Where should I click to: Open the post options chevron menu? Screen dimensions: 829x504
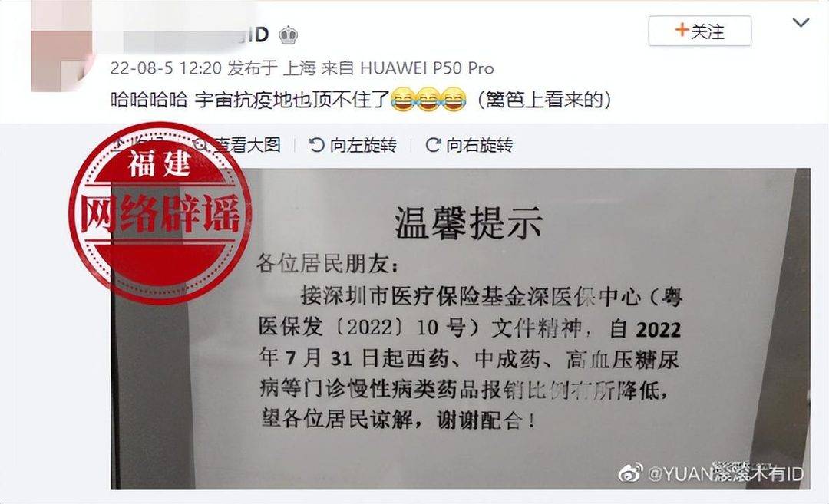(x=801, y=23)
